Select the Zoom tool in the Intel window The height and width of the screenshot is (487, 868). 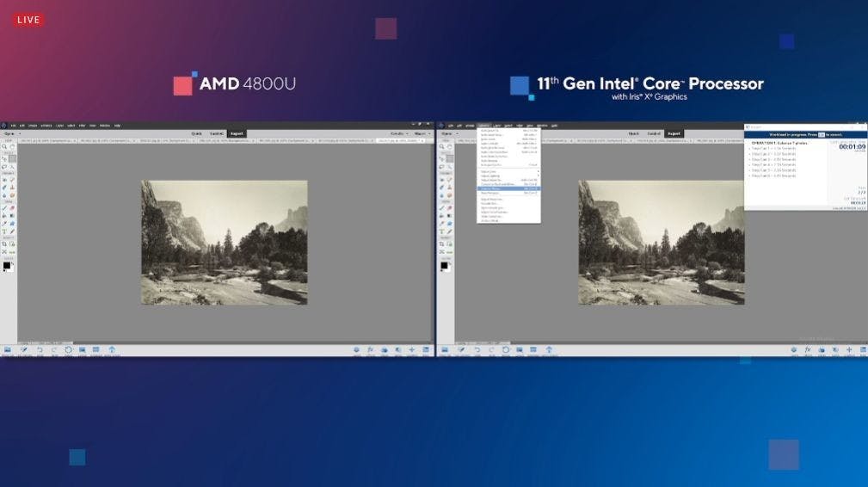point(442,146)
